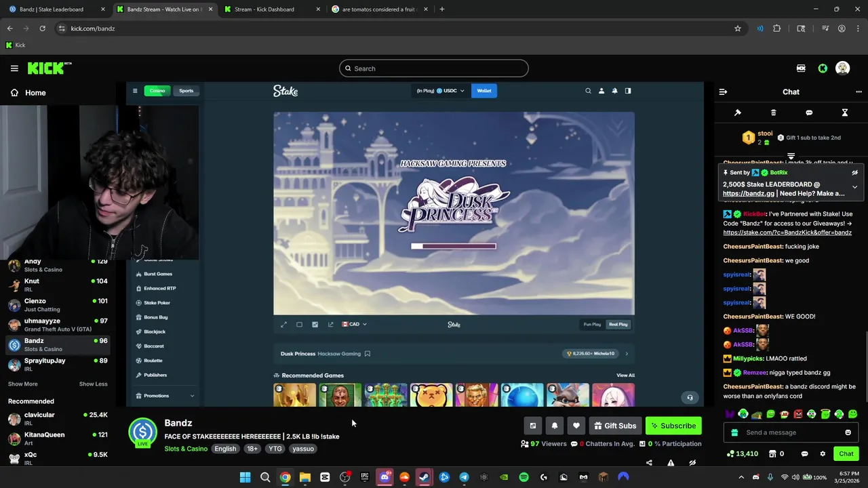
Task: Click the English language tag
Action: [225, 449]
